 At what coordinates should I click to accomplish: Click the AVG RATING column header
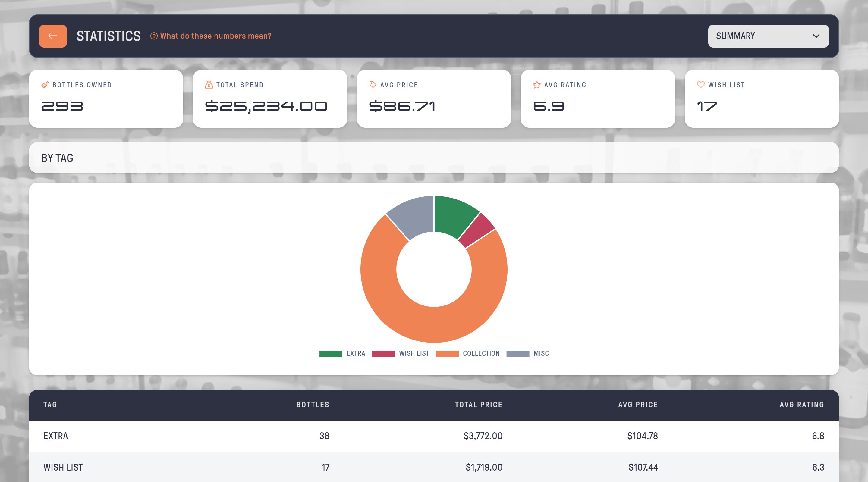[802, 405]
